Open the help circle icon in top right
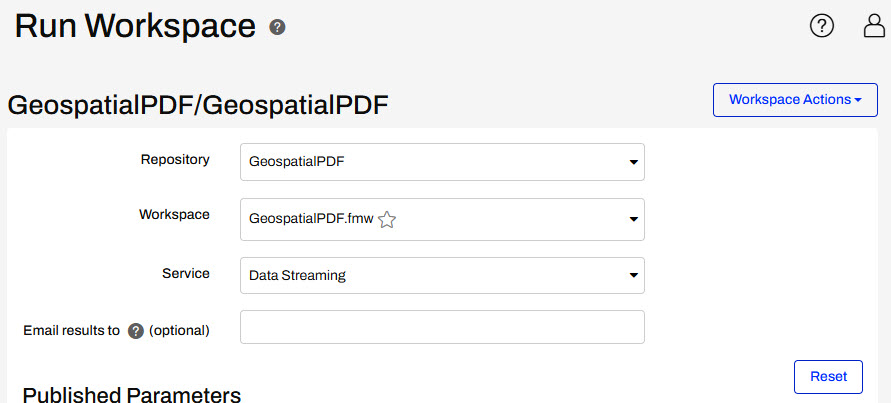This screenshot has width=891, height=403. point(821,26)
